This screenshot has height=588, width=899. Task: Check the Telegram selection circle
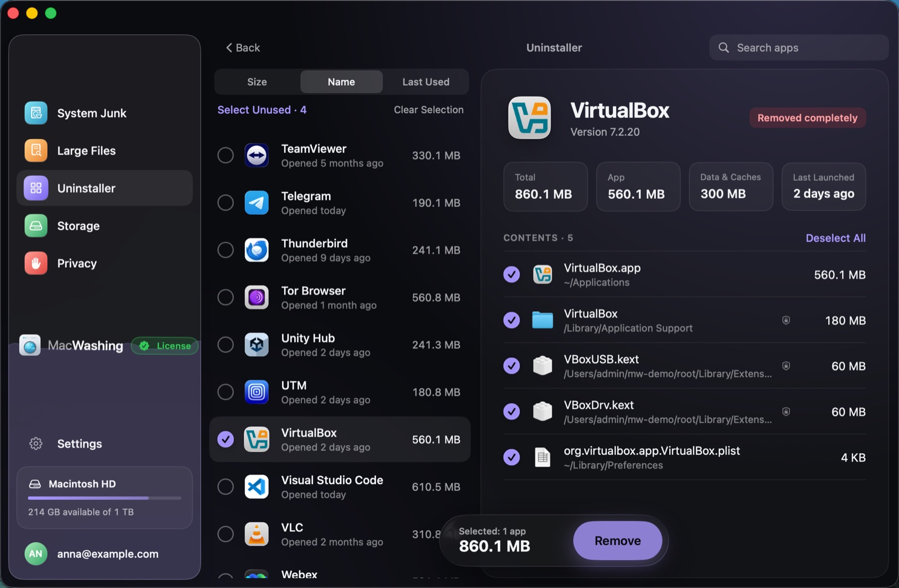click(225, 202)
